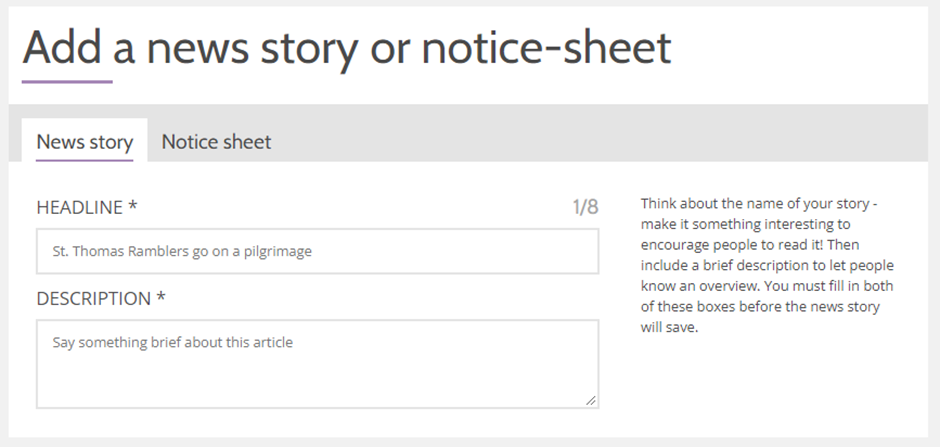Click the 1/8 headline character counter
This screenshot has width=940, height=447.
click(585, 207)
